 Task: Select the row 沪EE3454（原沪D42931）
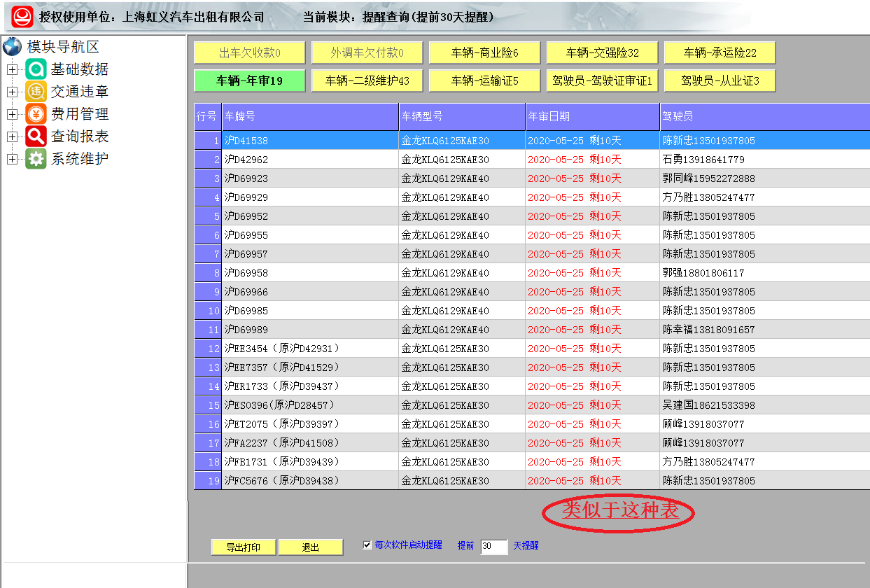[x=532, y=349]
